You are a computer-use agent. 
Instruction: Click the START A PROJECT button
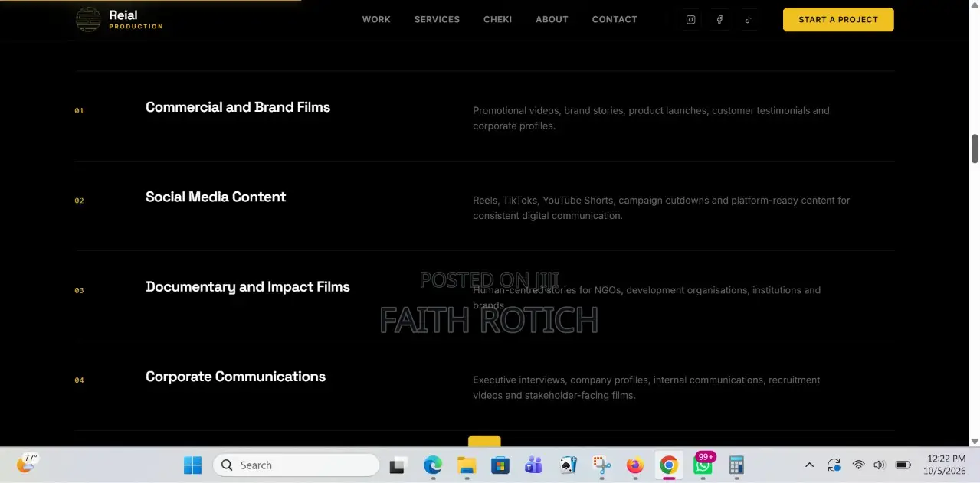pos(838,19)
